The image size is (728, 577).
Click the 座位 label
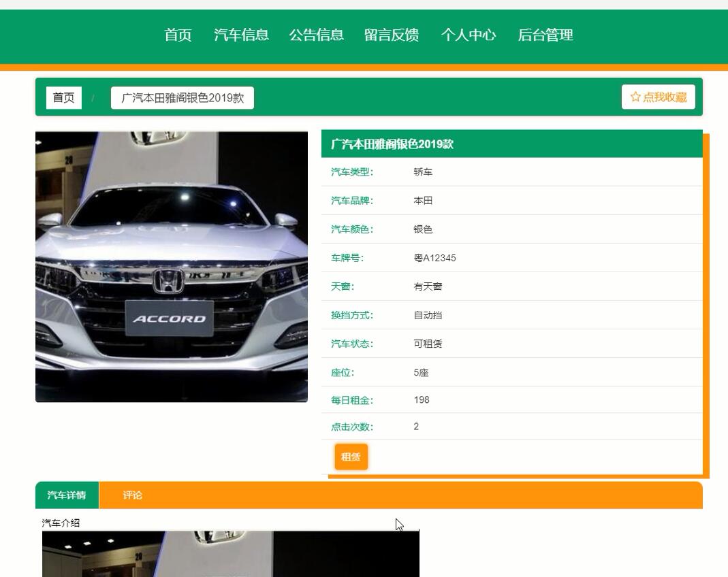(343, 373)
